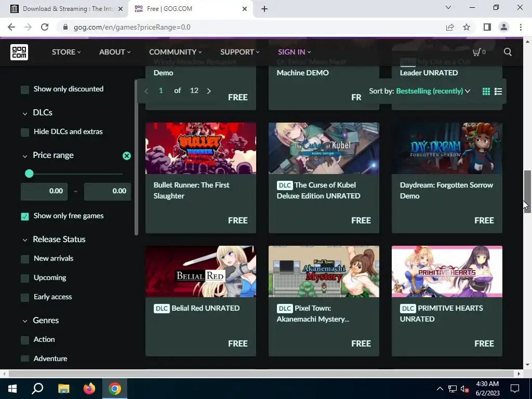Open notifications action center
The image size is (532, 399).
[x=515, y=389]
